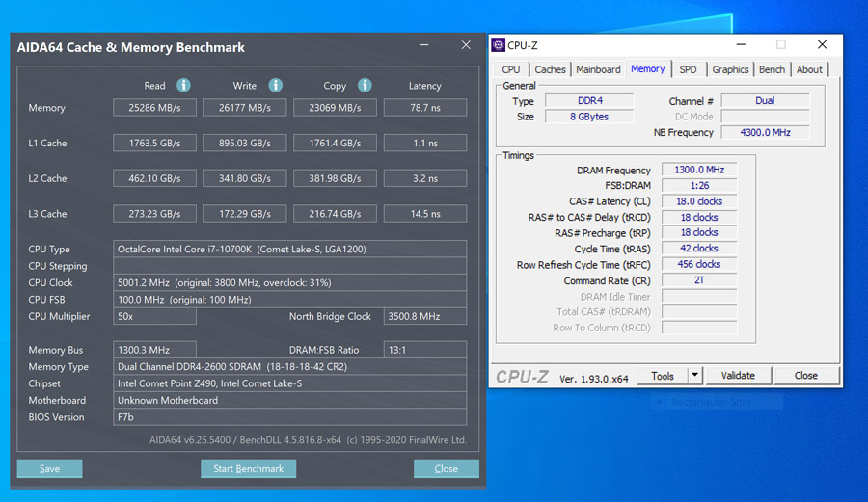Click L3 Cache Latency value 14.5 ns
This screenshot has width=868, height=502.
pos(425,214)
